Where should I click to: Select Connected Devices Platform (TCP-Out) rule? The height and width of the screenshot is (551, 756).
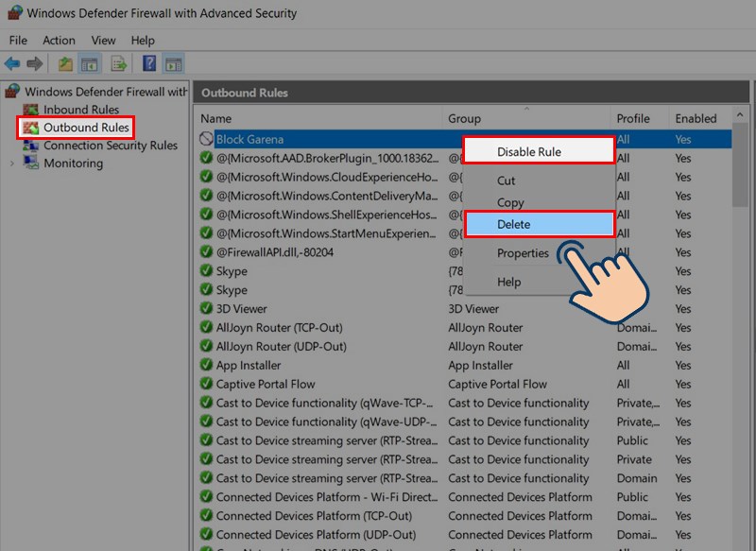(314, 515)
